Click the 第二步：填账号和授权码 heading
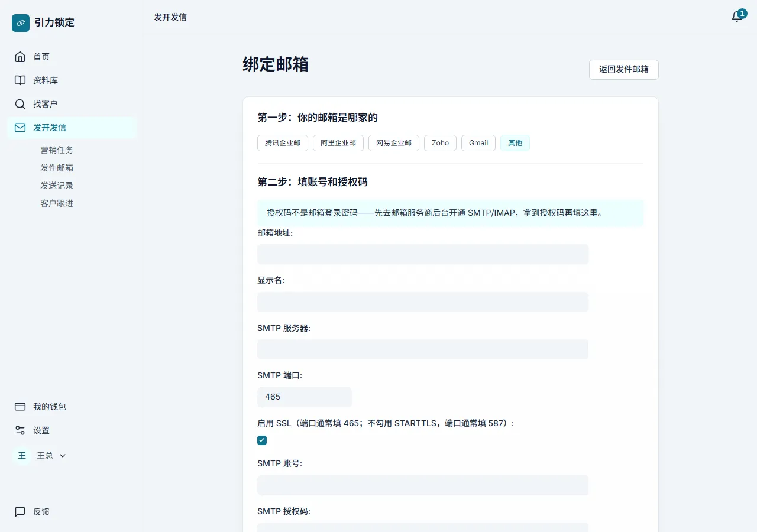Screen dimensions: 757x532 pyautogui.click(x=312, y=182)
